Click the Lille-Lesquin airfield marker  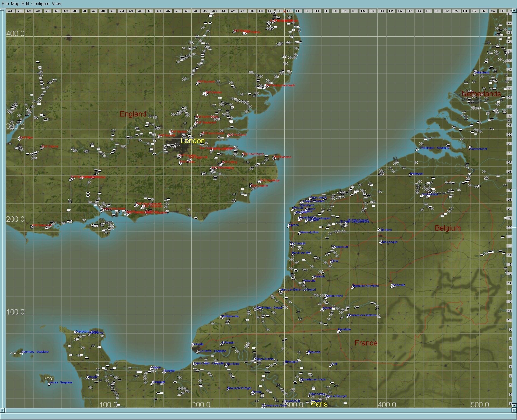(381, 242)
